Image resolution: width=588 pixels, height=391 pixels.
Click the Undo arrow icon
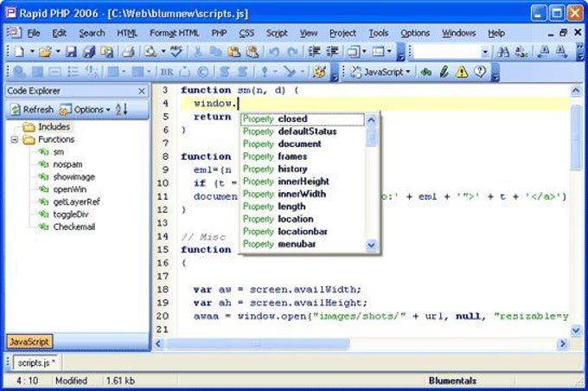point(274,52)
